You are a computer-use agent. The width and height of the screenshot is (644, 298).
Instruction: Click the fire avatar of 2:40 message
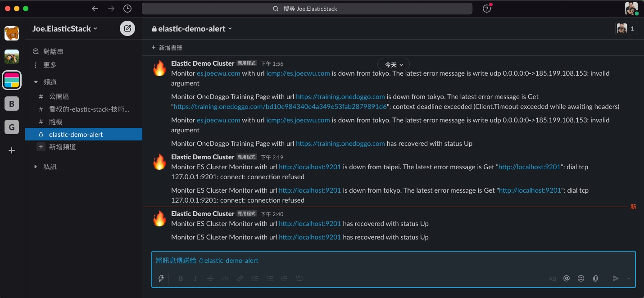pos(159,219)
